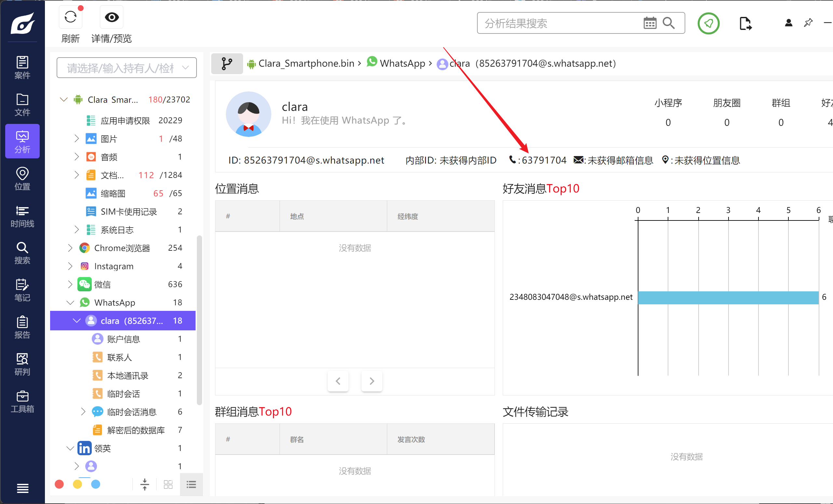Click next page arrow in location table
Image resolution: width=833 pixels, height=504 pixels.
(x=372, y=381)
